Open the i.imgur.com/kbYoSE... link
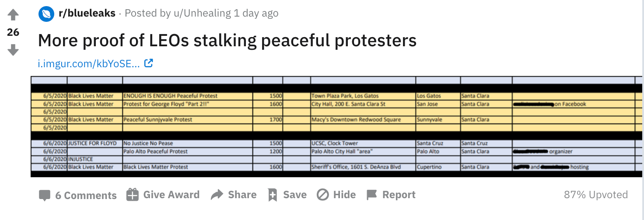 pyautogui.click(x=89, y=64)
